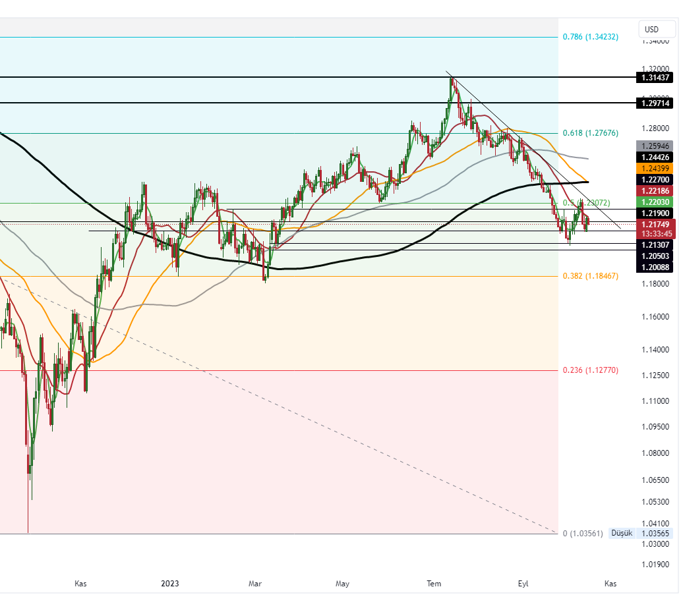Click the 0.382 (1.18467) Fibonacci label
Screen dimensions: 685x616
click(x=591, y=277)
